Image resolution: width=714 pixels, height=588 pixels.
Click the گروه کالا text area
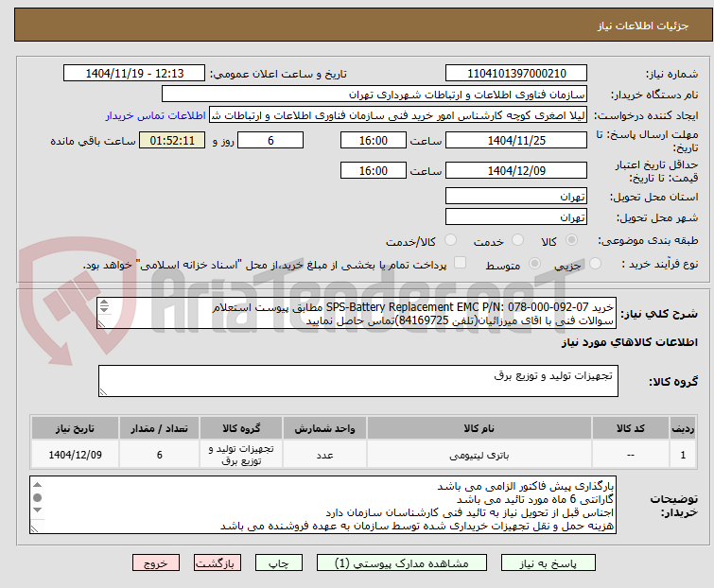(358, 381)
